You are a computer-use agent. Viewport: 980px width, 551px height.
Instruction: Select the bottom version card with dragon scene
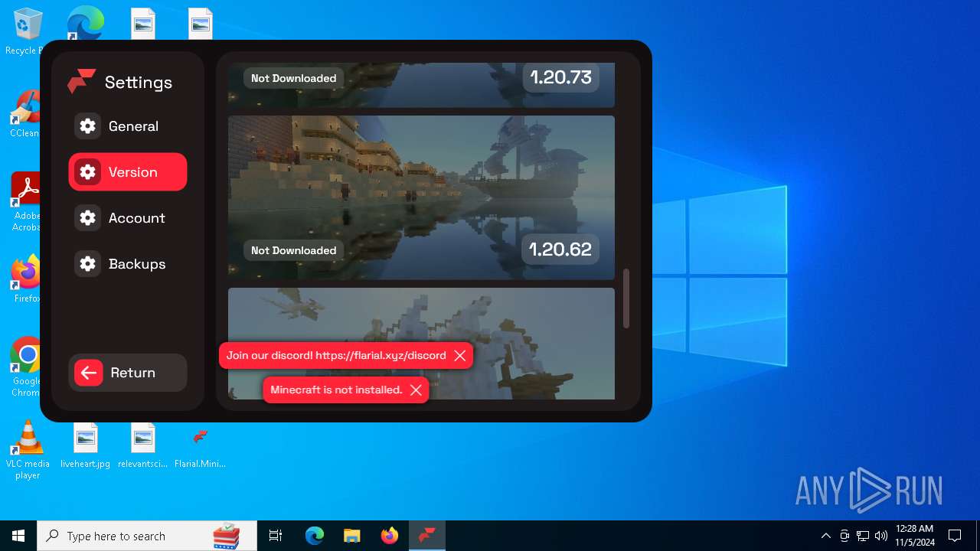pos(421,344)
